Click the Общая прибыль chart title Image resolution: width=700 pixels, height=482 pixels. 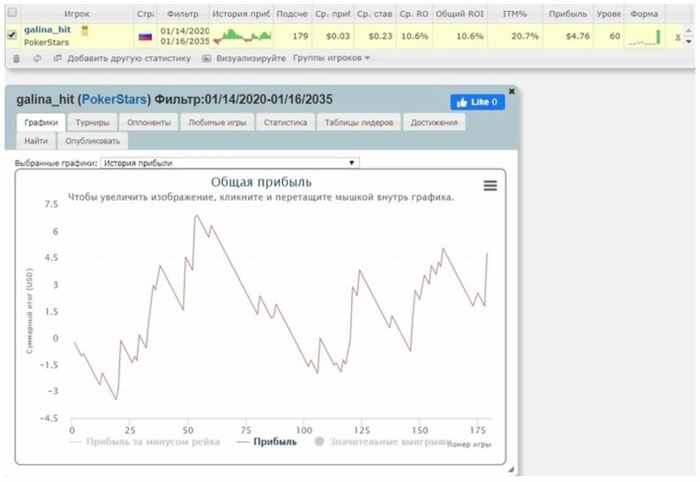coord(261,182)
